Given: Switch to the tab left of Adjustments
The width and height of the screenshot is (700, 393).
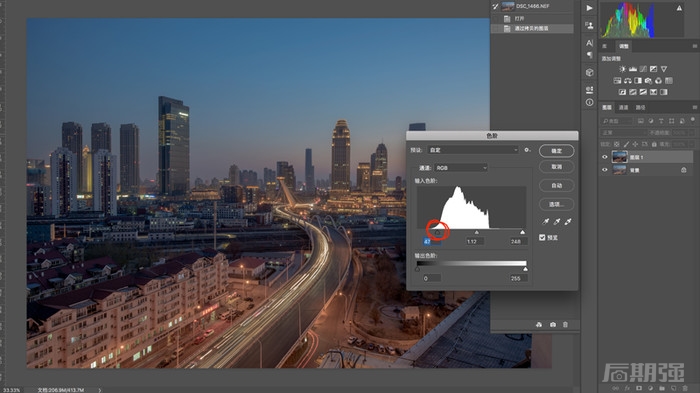Looking at the screenshot, I should pos(605,46).
